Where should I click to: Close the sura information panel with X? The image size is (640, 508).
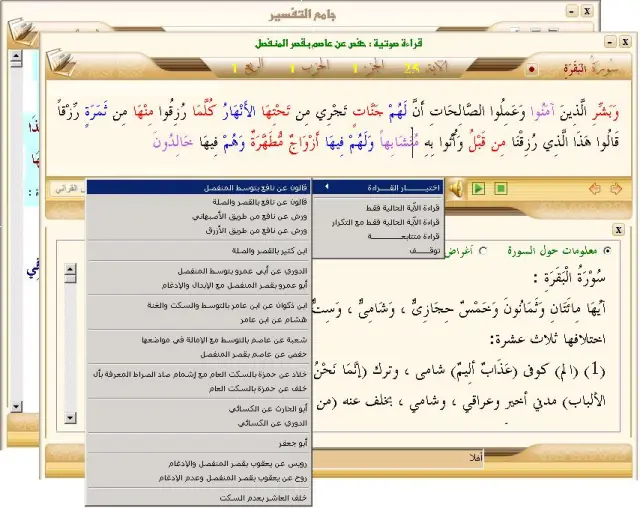(618, 230)
